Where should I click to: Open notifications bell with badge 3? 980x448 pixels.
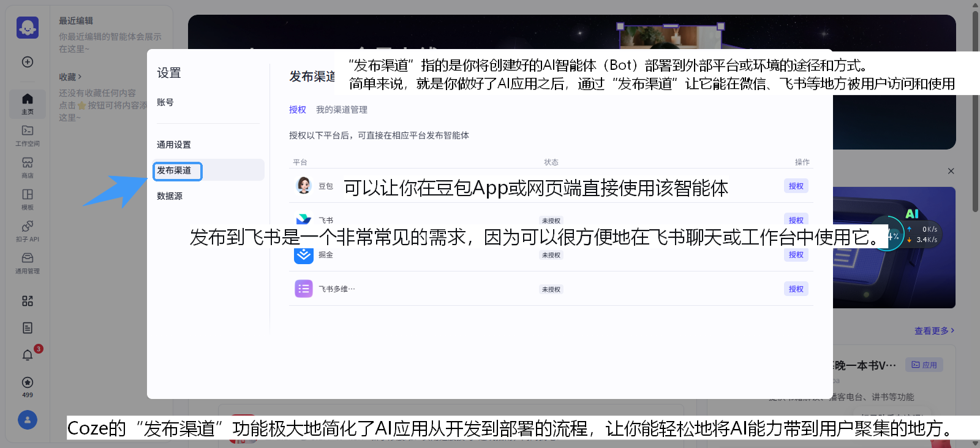(x=28, y=355)
